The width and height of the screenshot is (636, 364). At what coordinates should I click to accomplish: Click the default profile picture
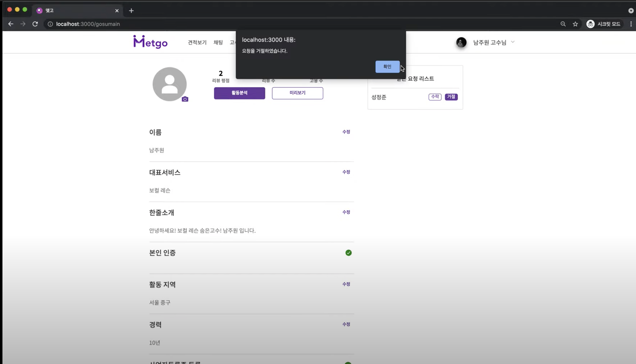point(169,84)
